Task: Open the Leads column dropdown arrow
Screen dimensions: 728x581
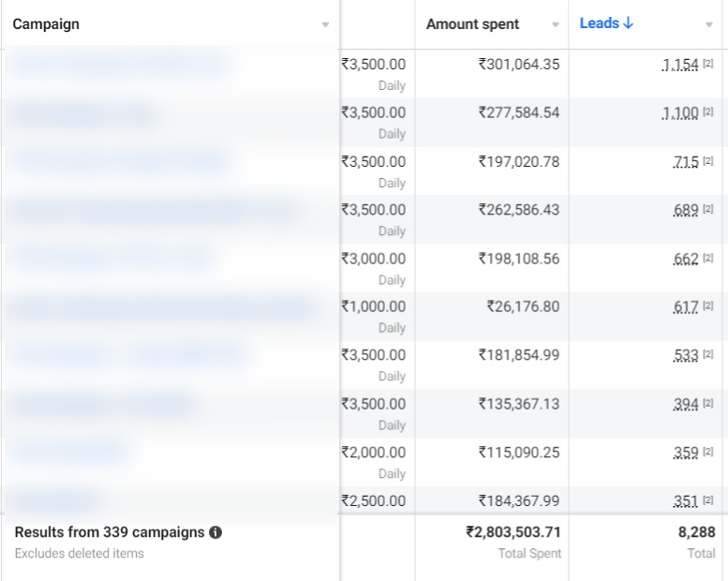Action: pyautogui.click(x=709, y=24)
